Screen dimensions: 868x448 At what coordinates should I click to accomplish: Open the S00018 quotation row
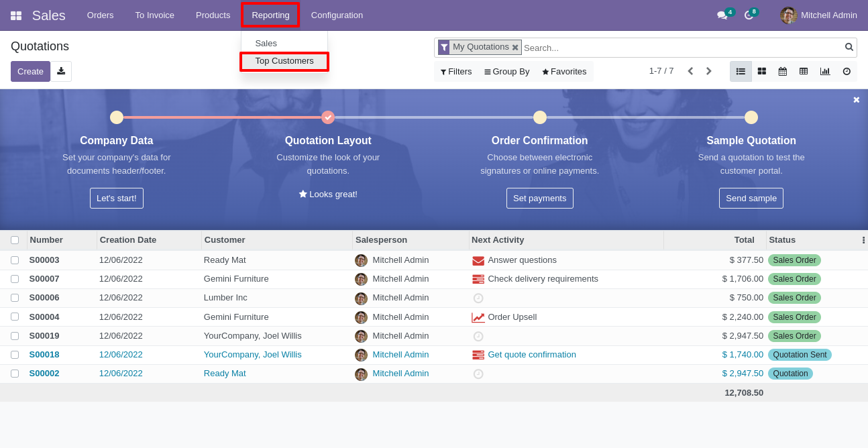[x=434, y=355]
